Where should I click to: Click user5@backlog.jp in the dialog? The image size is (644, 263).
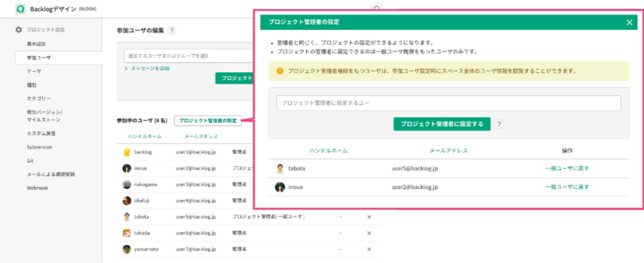tap(415, 168)
